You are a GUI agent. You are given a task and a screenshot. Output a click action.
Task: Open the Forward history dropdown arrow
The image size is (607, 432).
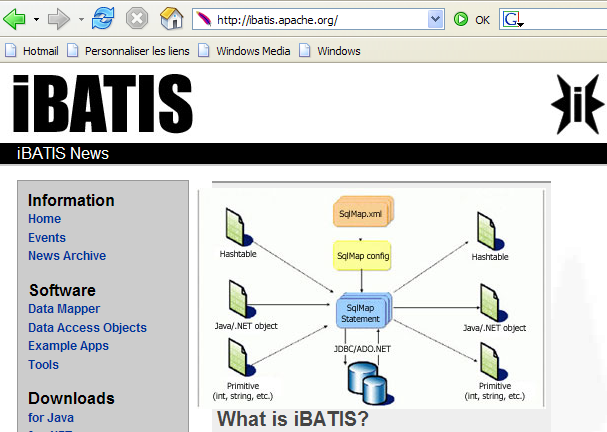(80, 19)
